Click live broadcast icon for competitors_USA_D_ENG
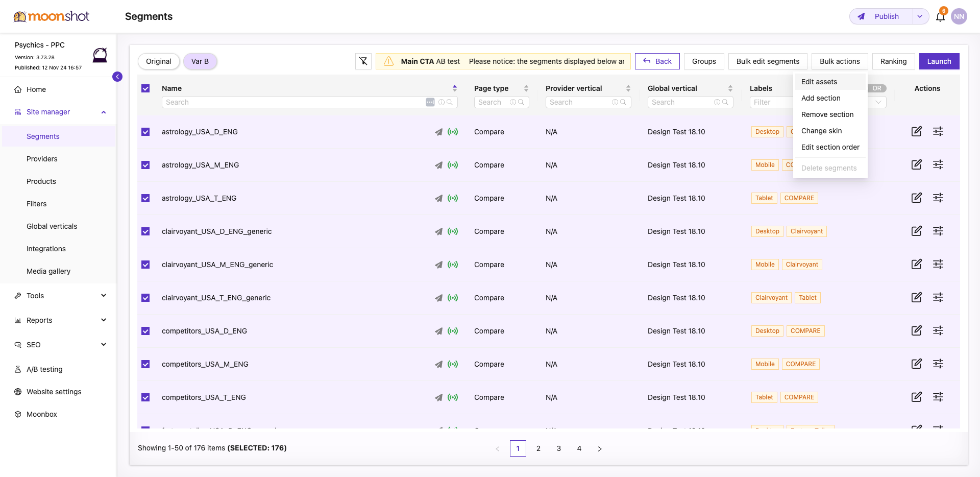Screen dimensions: 980x477 pyautogui.click(x=453, y=331)
